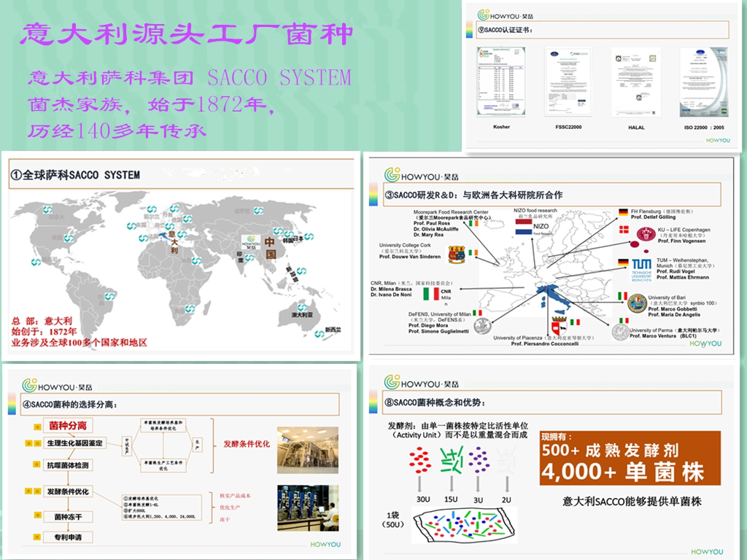Viewport: 747px width, 560px height.
Task: Click the heading ⑨SACCO认证证书
Action: tap(505, 29)
